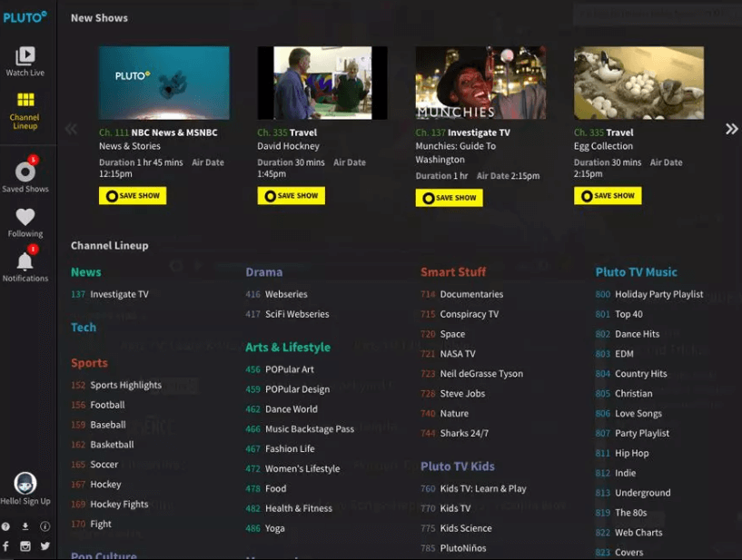Select channel 478 Food
The width and height of the screenshot is (742, 560).
pos(266,488)
